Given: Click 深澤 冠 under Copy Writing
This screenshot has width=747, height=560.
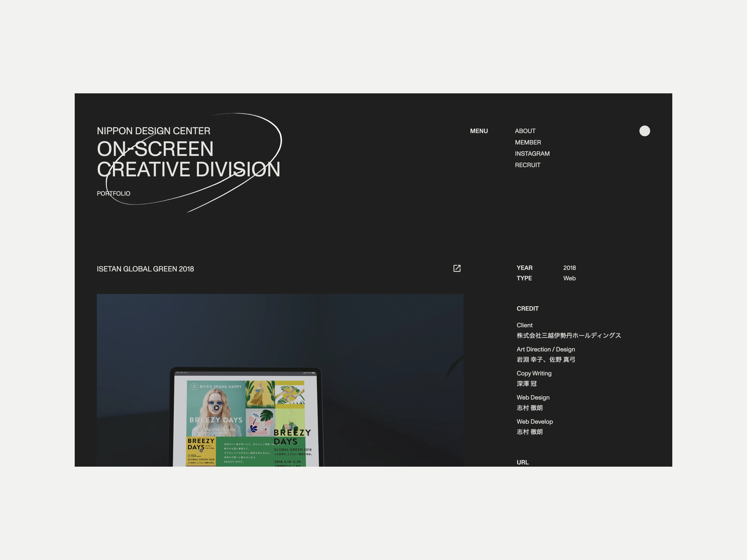Looking at the screenshot, I should point(526,384).
